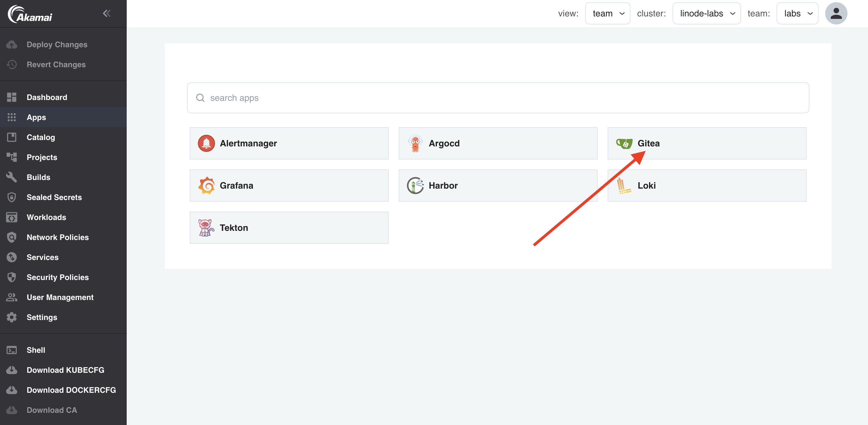Viewport: 868px width, 425px height.
Task: Click the Network Policies shield icon
Action: [12, 237]
